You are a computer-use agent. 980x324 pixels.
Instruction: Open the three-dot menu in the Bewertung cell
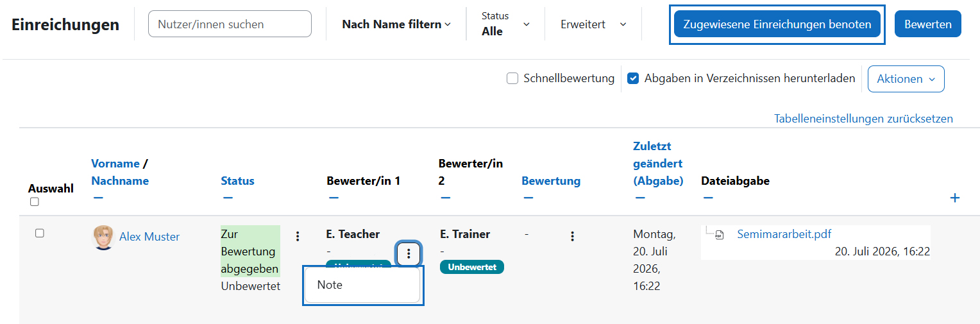573,236
